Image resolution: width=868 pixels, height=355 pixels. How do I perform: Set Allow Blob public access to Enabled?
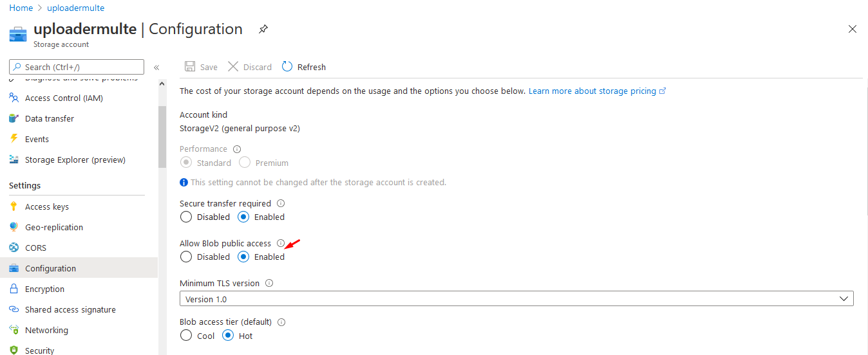pos(243,257)
